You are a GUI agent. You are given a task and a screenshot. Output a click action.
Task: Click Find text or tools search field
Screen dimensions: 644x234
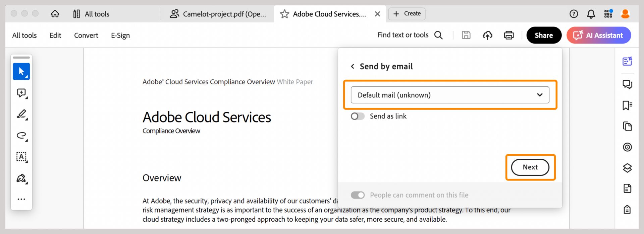(410, 35)
